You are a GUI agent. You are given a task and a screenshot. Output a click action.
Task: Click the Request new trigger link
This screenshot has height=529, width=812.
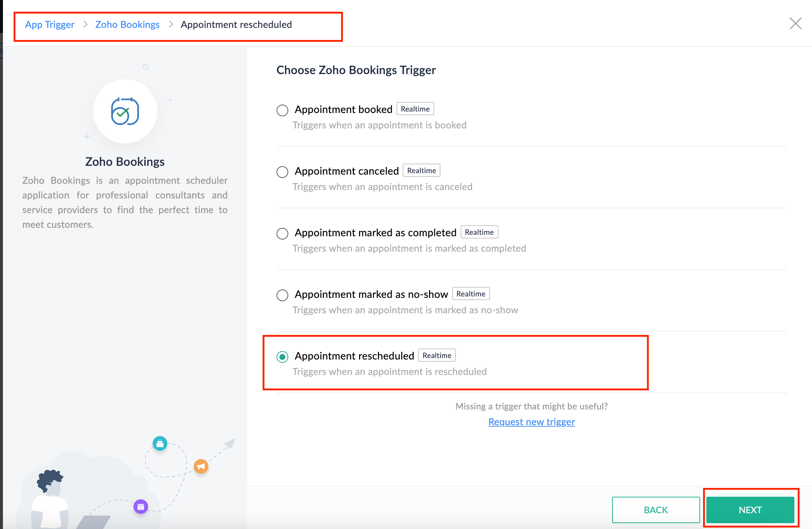click(x=531, y=422)
